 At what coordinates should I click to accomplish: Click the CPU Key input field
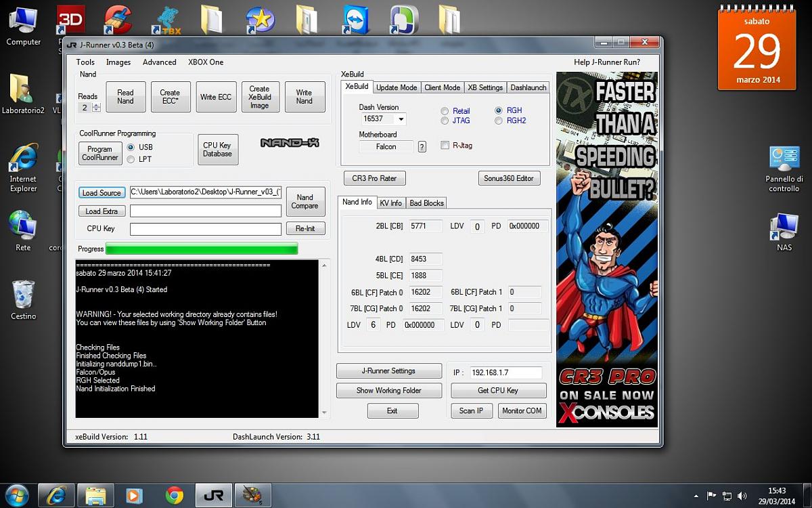[x=206, y=229]
